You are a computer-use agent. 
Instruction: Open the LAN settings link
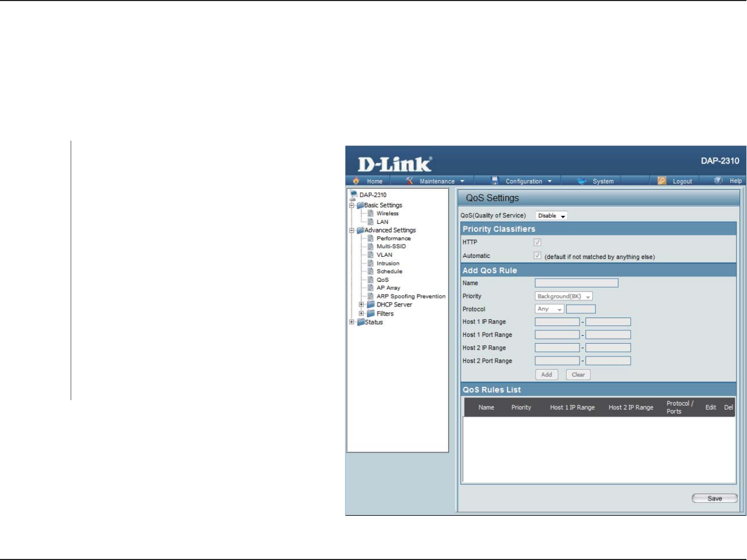[382, 222]
